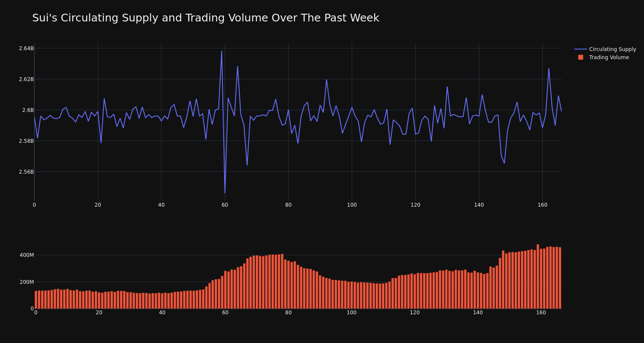Click x-axis label 160 under supply chart

pos(543,205)
